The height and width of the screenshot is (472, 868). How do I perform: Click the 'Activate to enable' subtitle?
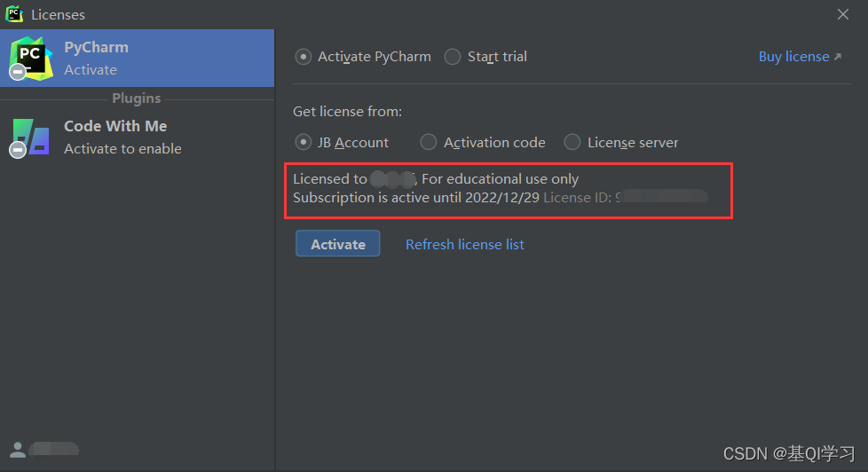tap(122, 148)
